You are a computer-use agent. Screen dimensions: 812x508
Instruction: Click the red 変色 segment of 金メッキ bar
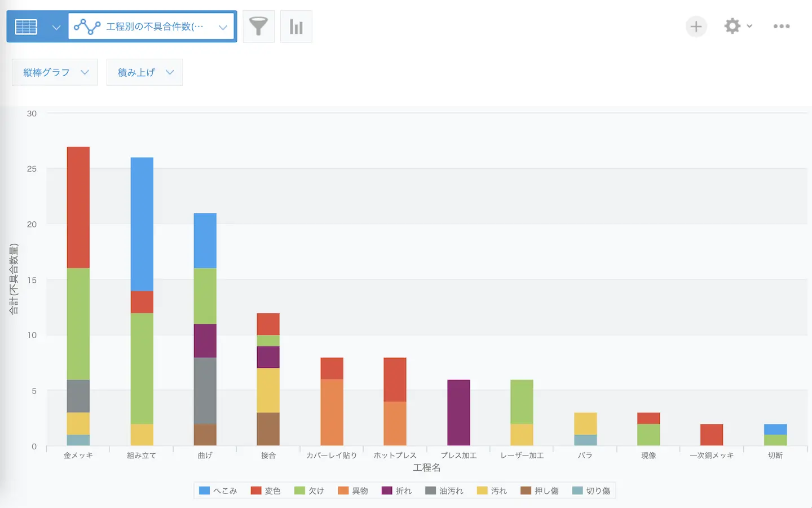78,207
